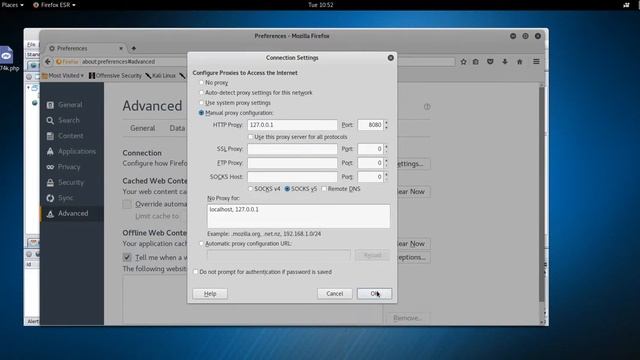Open the Content preferences sidebar icon
Screen dimensions: 640x360
click(x=50, y=136)
